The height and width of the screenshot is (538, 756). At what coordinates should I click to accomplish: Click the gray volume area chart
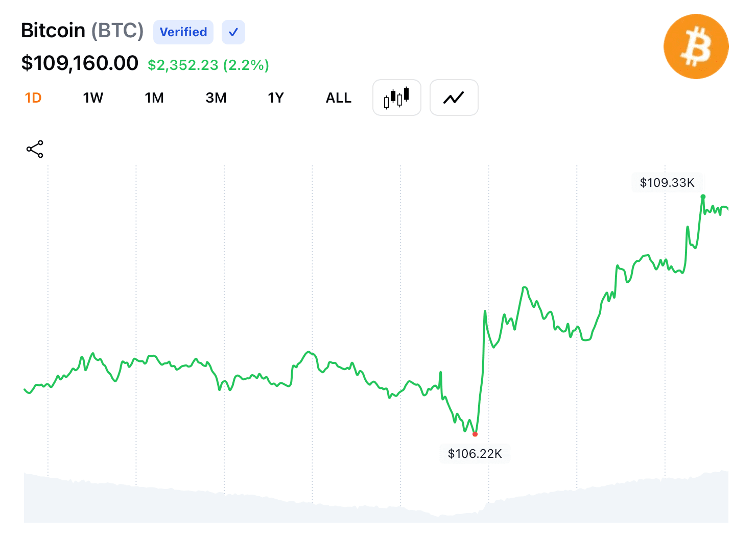coord(376,498)
